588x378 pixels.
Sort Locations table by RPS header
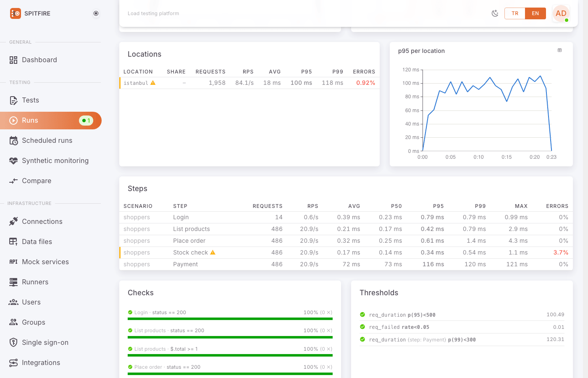(x=248, y=72)
